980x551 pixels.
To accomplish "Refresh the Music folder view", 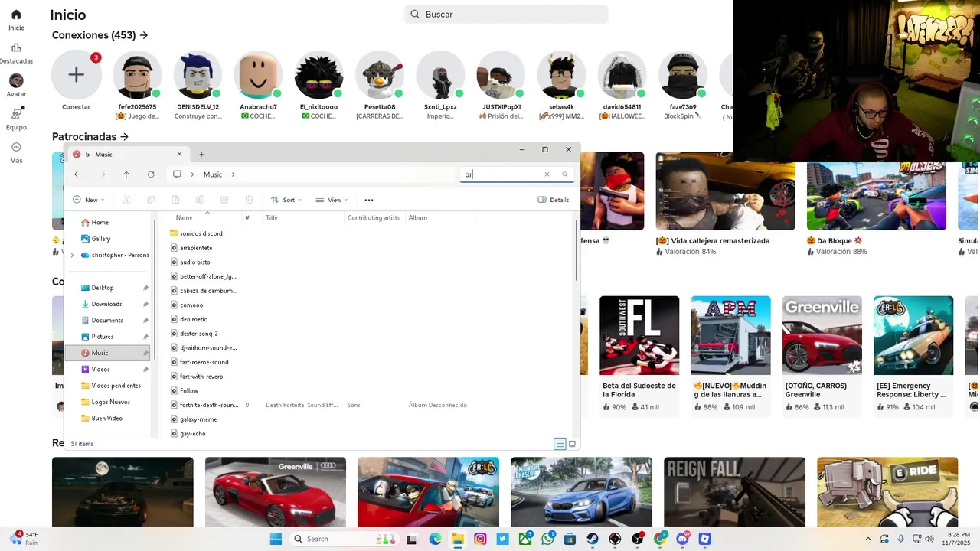I will coord(151,174).
